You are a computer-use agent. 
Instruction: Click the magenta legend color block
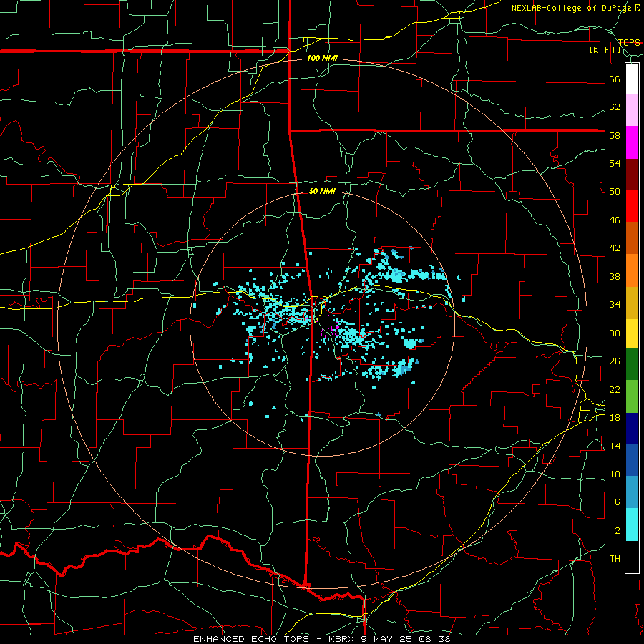(632, 142)
